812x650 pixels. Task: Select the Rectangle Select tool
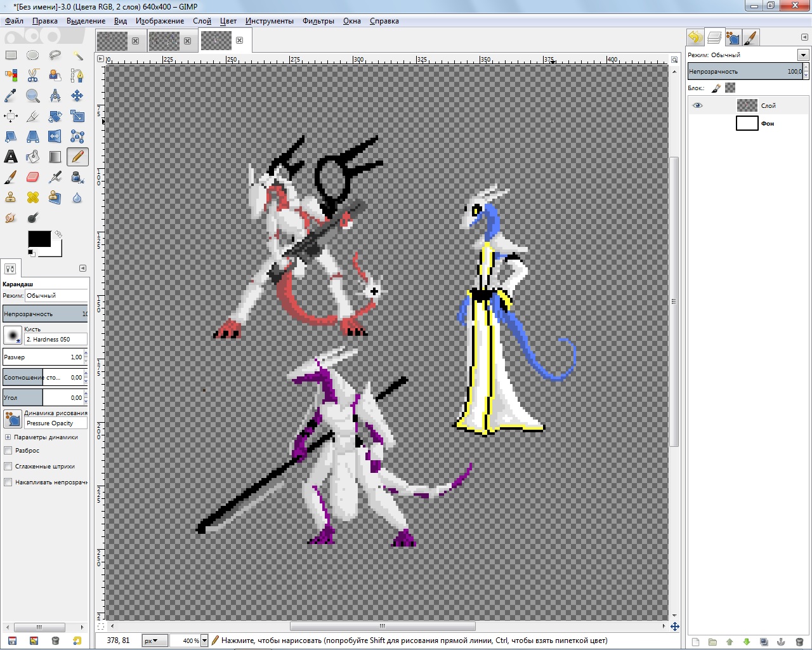click(11, 55)
